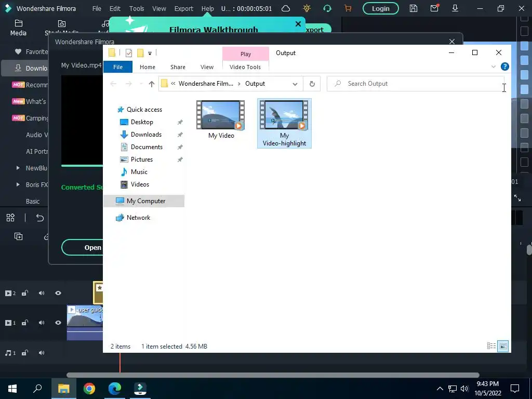Open Explorer Home ribbon tab
Viewport: 532px width, 399px height.
click(147, 67)
